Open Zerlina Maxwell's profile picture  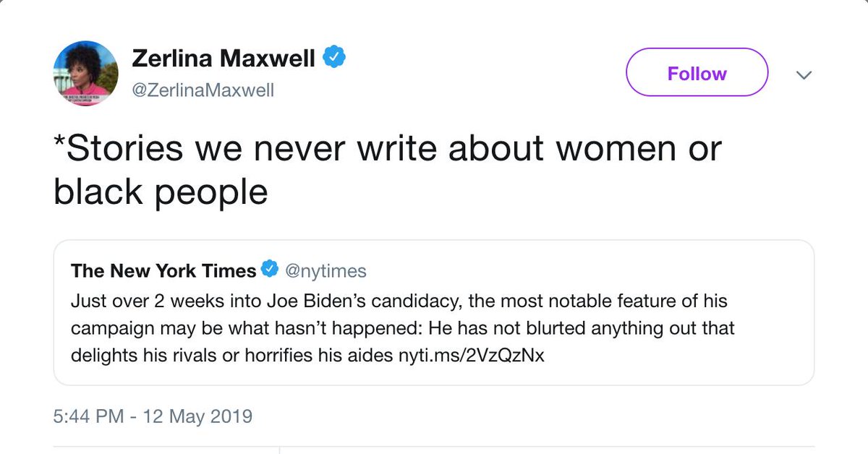click(85, 73)
